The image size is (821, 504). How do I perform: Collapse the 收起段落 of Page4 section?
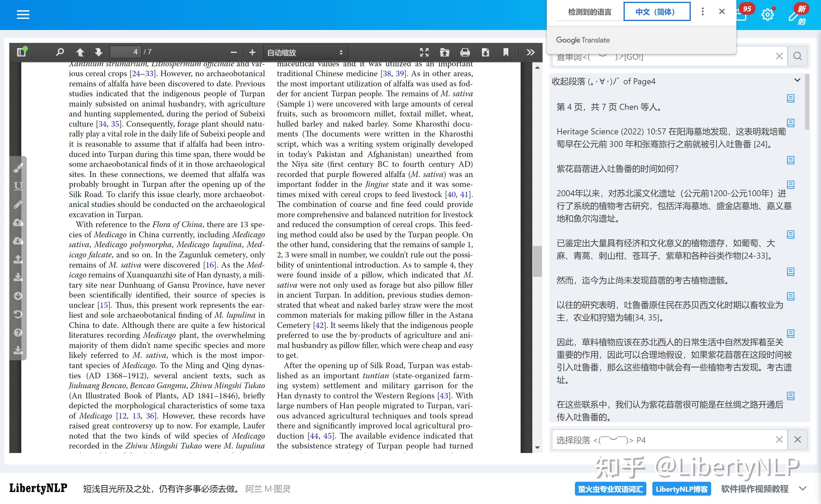[x=797, y=80]
